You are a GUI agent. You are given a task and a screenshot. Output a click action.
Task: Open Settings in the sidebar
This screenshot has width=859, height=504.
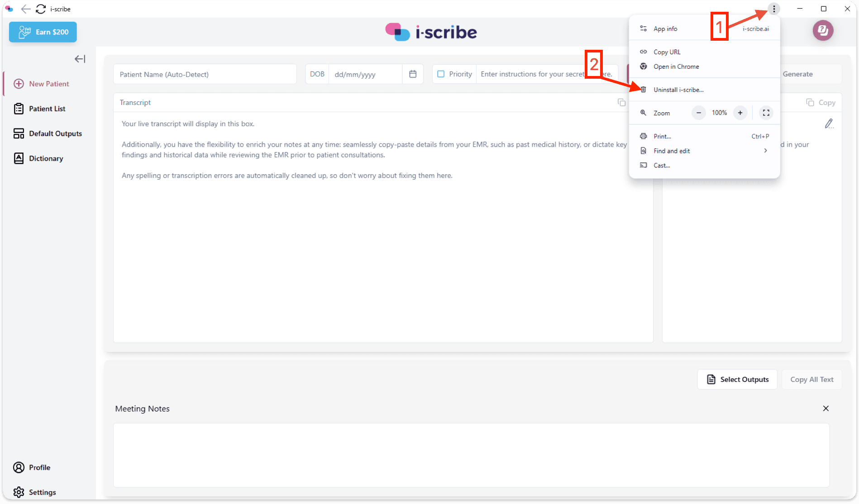(42, 492)
